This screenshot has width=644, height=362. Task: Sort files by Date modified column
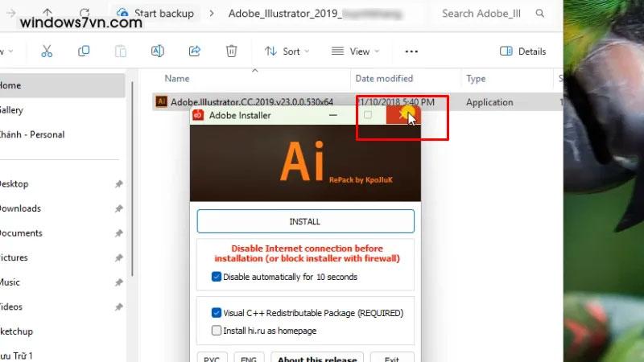tap(383, 79)
